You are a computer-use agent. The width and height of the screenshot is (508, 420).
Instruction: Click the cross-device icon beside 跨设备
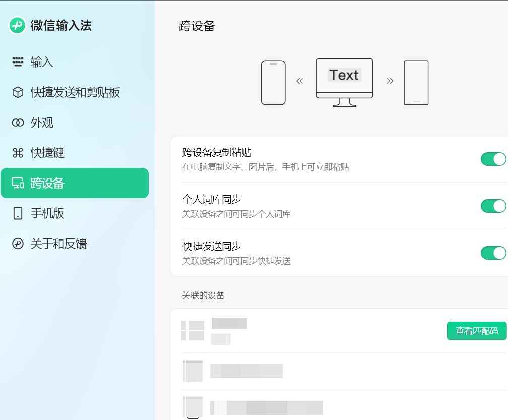pos(18,183)
